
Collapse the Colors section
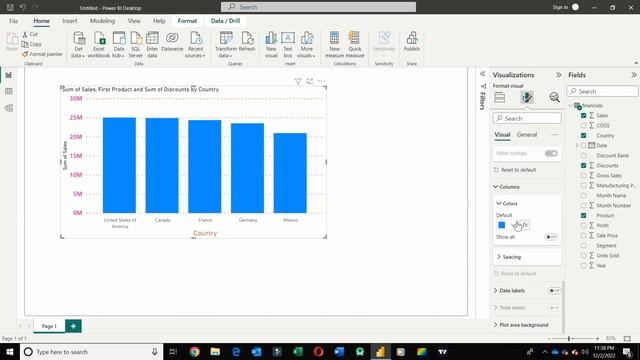[x=499, y=203]
